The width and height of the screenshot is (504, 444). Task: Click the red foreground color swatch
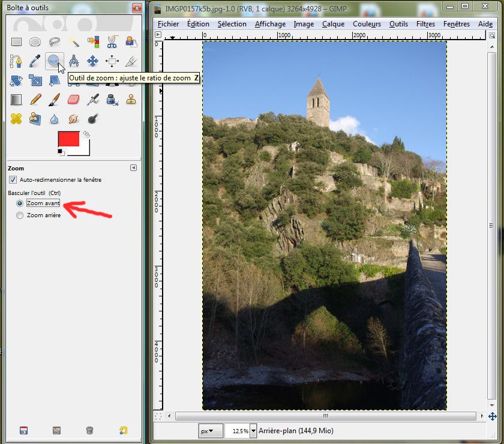[68, 139]
